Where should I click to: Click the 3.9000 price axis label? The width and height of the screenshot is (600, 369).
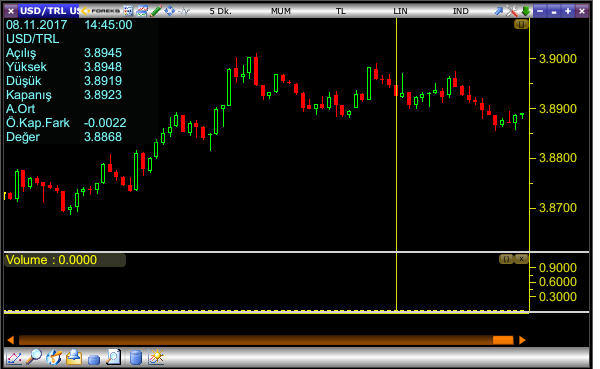pos(558,59)
